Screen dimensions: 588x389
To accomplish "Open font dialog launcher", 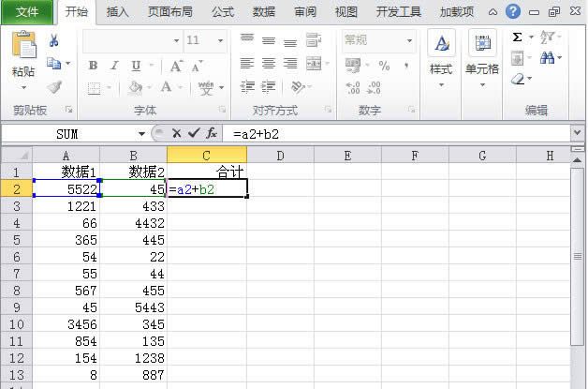I will pyautogui.click(x=223, y=110).
